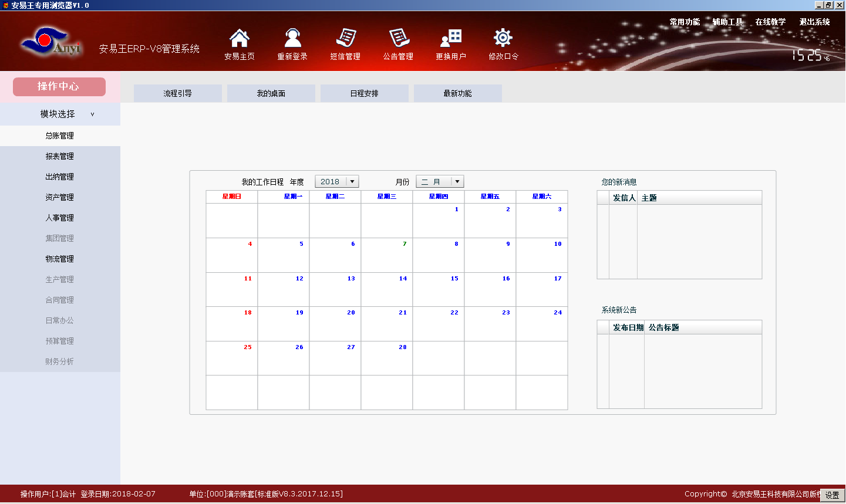Screen dimensions: 846x504
Task: Open the 公告管理 notice icon
Action: (398, 39)
